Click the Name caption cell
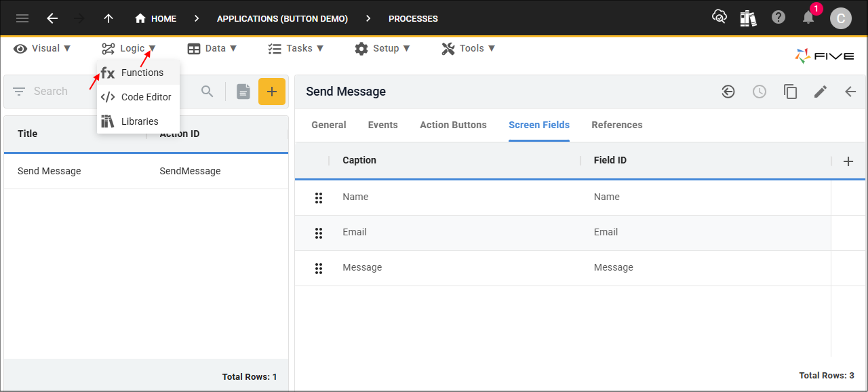This screenshot has height=392, width=868. (x=355, y=197)
